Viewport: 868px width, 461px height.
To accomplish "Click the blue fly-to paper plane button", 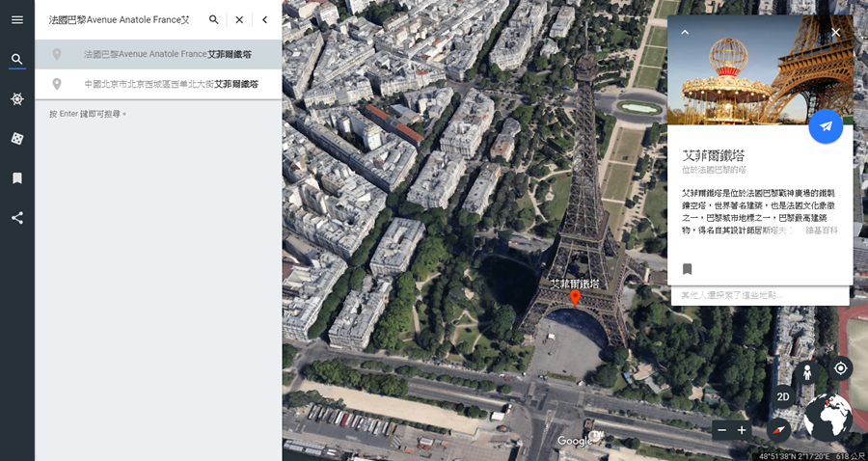I will tap(826, 126).
